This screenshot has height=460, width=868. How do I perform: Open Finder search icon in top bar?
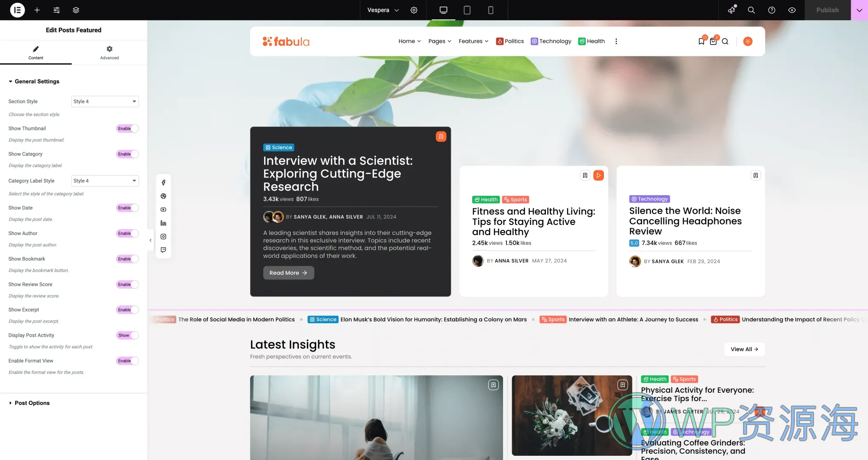(x=751, y=10)
